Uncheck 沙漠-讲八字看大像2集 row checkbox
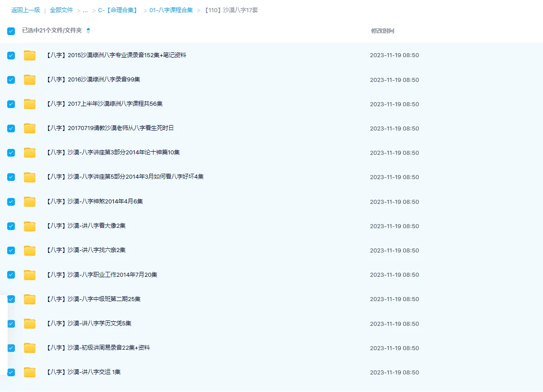Image resolution: width=543 pixels, height=392 pixels. [11, 226]
